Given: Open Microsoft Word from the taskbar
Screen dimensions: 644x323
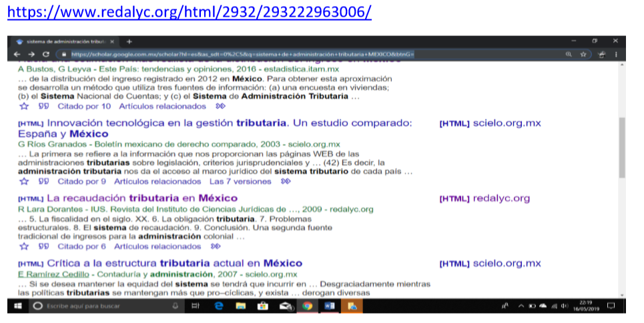Looking at the screenshot, I should (329, 306).
